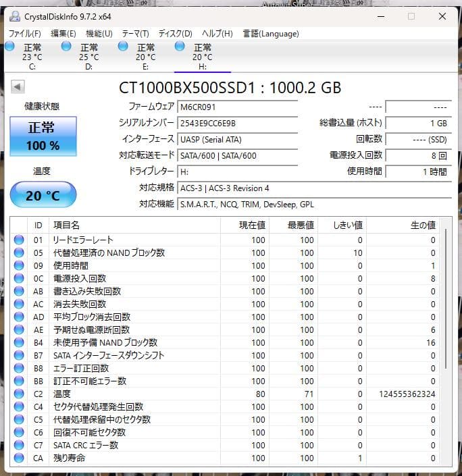Click the status orb for AC 消去失敗回数
The height and width of the screenshot is (476, 462).
point(19,304)
